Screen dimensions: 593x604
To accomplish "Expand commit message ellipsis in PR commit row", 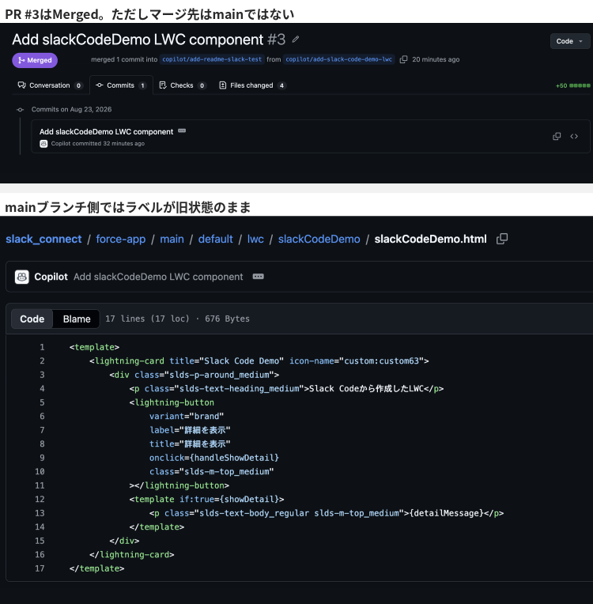I will [182, 131].
